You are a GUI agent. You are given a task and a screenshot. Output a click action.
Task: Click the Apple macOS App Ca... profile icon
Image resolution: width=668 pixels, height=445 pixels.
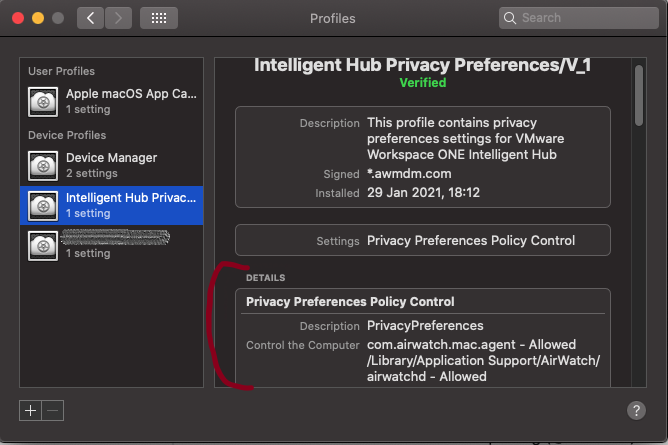click(43, 102)
